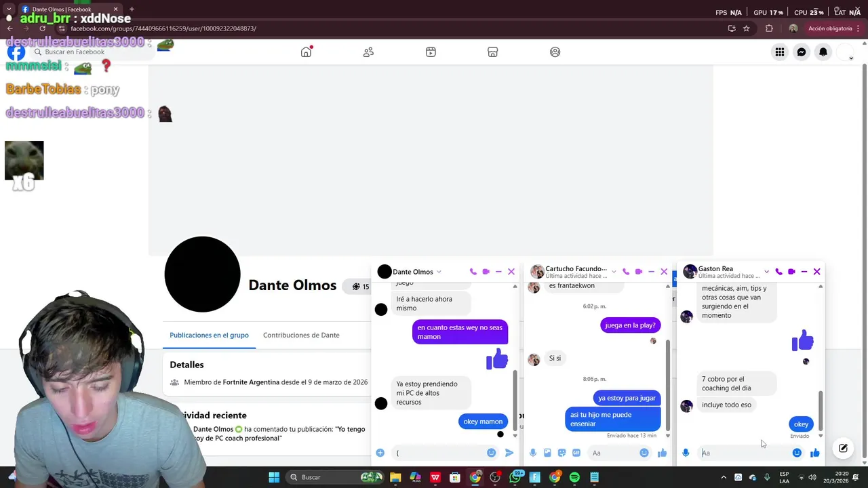Open OBS Studio from the taskbar

point(495,477)
